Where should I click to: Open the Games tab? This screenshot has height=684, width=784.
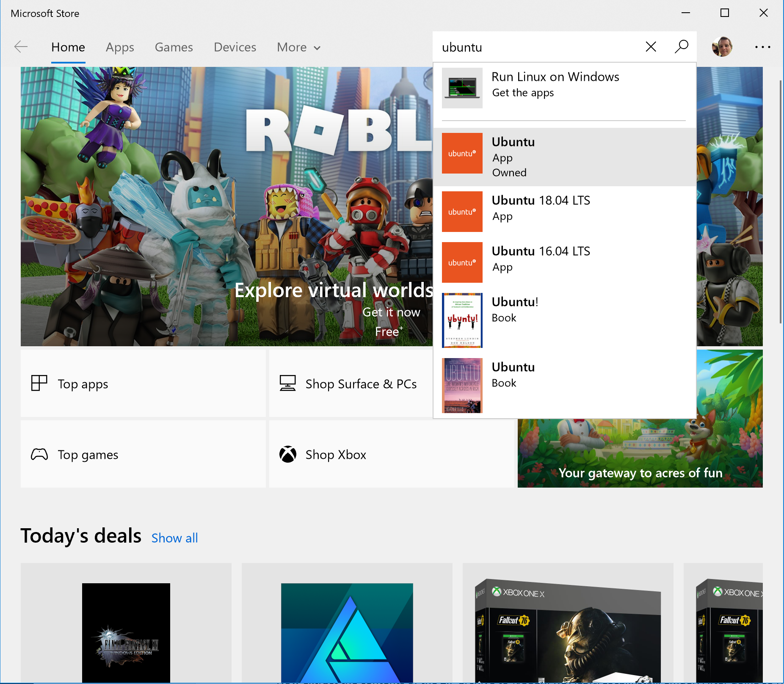click(174, 47)
